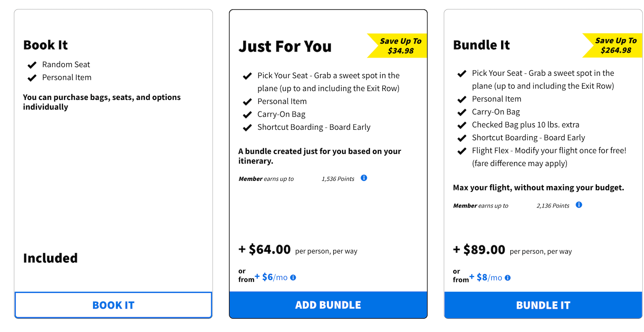Click checkmark beside Checked Bag plus 10 lbs

click(x=462, y=125)
